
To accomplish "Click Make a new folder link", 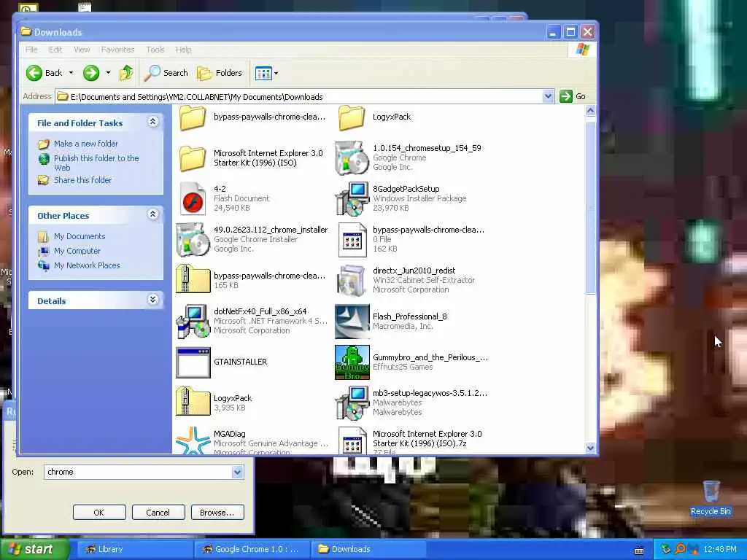I will point(86,144).
